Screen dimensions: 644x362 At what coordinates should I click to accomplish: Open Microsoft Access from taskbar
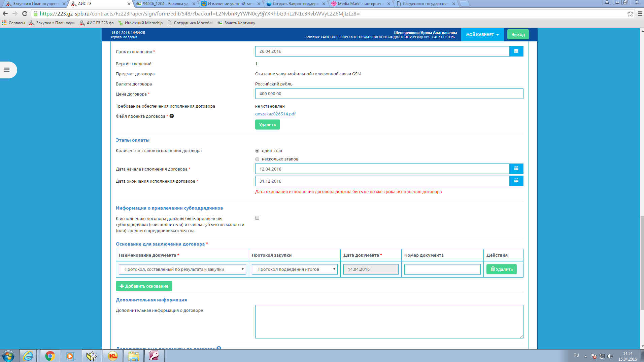(154, 356)
